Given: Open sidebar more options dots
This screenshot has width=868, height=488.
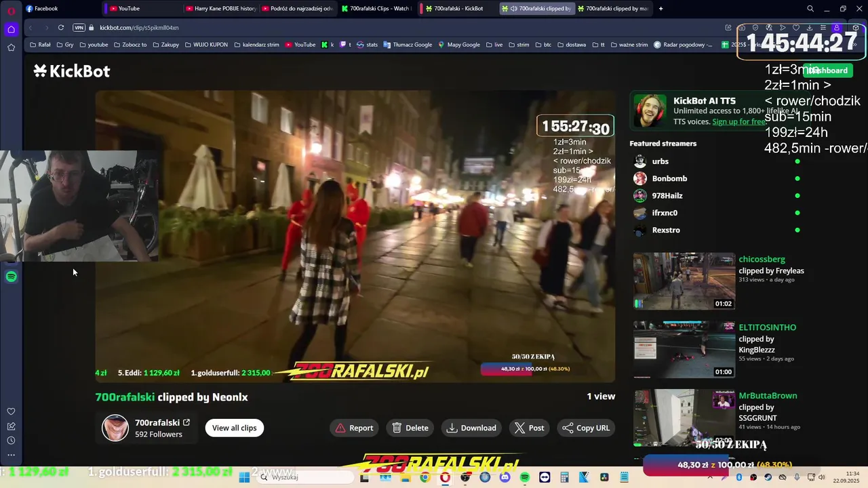Looking at the screenshot, I should pos(11,455).
